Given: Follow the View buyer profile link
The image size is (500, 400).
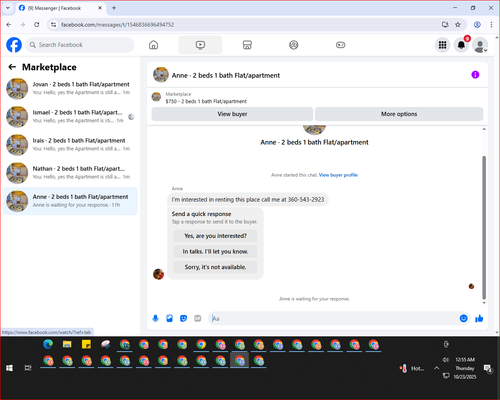Looking at the screenshot, I should tap(338, 175).
